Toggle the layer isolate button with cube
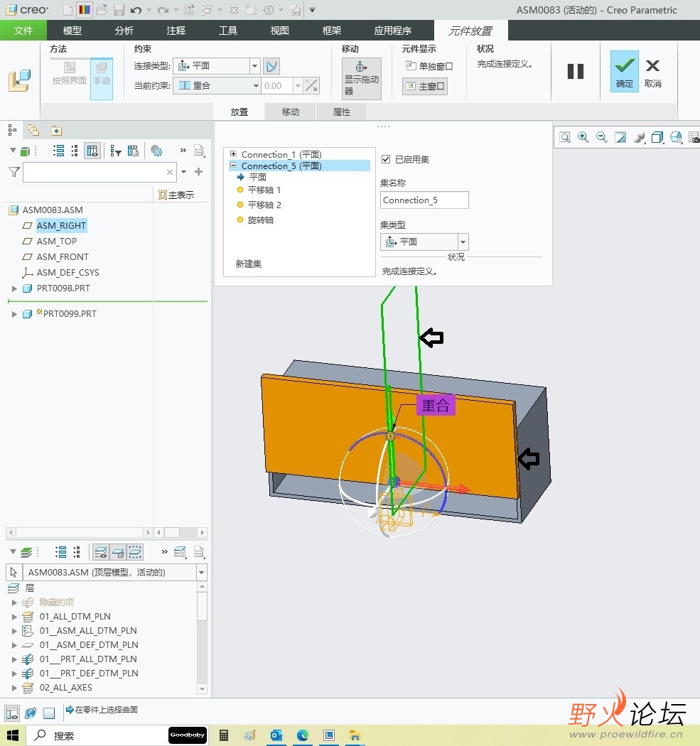The width and height of the screenshot is (700, 746). tap(118, 552)
